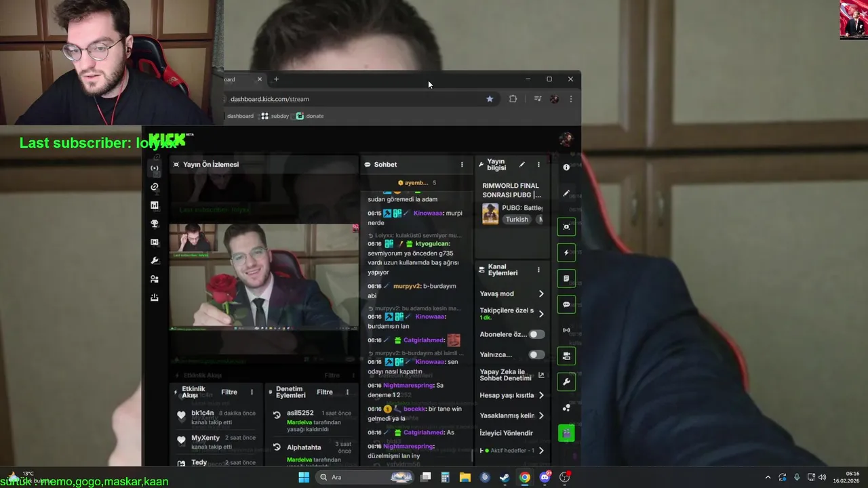Click the bookmark star in address bar
This screenshot has height=488, width=868.
click(490, 99)
